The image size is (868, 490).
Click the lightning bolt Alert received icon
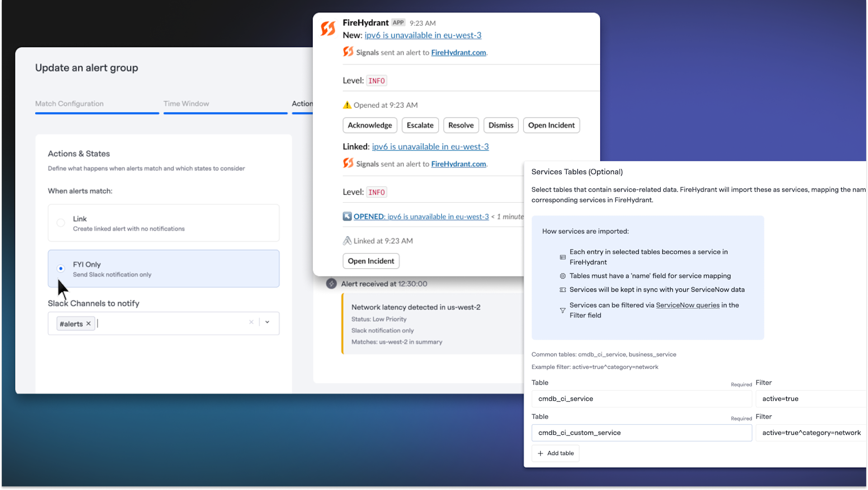tap(331, 284)
